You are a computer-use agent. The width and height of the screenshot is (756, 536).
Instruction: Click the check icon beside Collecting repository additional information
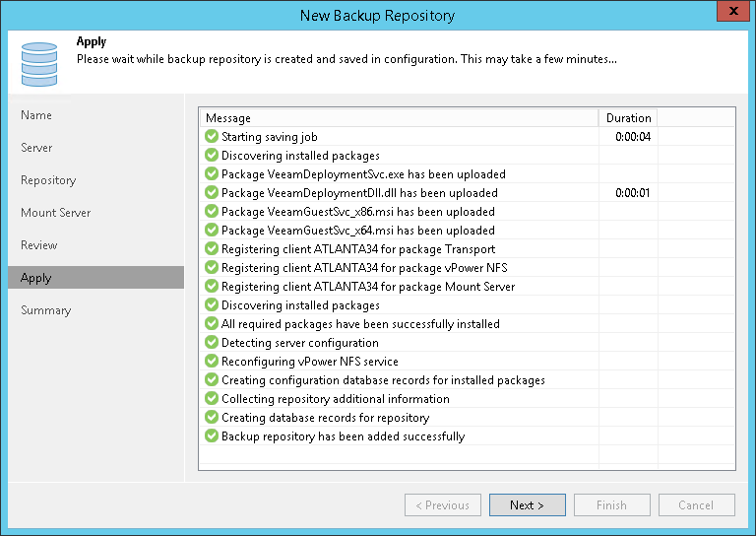click(x=212, y=398)
